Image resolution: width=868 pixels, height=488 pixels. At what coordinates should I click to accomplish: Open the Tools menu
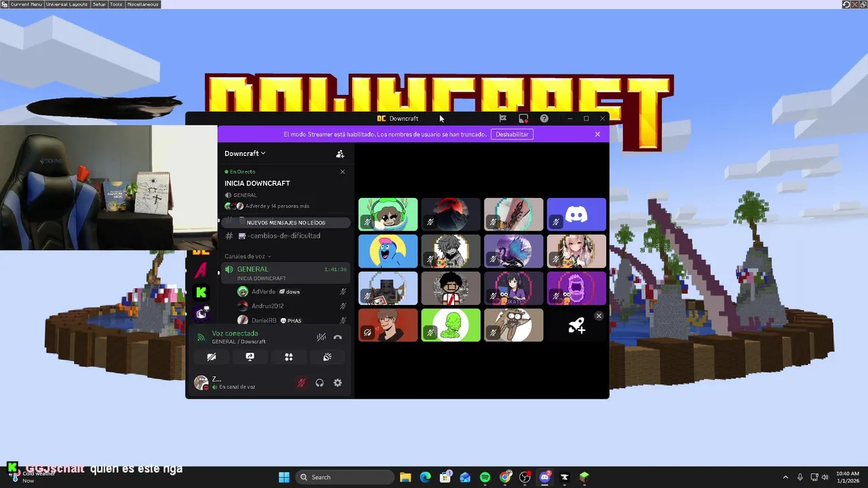[x=117, y=4]
